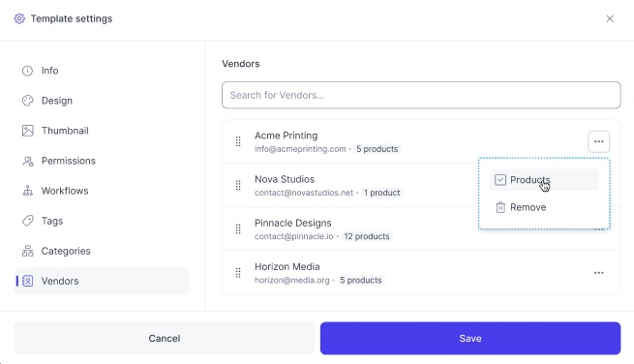
Task: Click the Pinnacle Designs vendor name
Action: coord(292,223)
